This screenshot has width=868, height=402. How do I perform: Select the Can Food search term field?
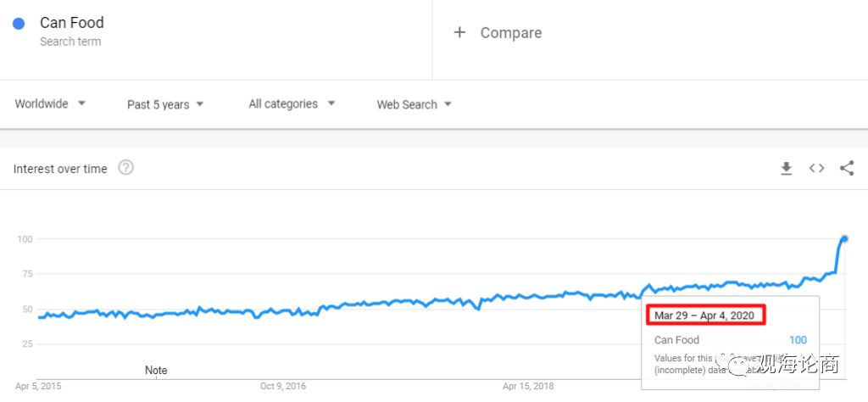point(72,23)
